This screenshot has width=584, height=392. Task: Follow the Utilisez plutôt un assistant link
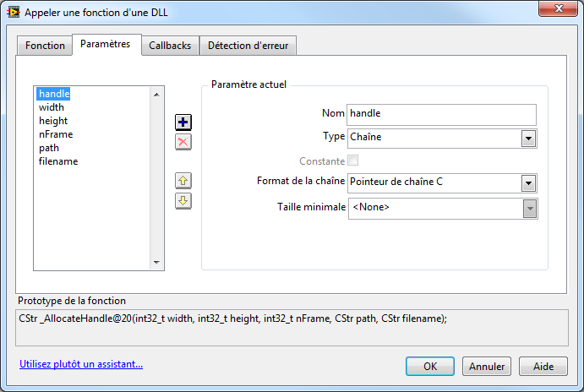coord(81,364)
